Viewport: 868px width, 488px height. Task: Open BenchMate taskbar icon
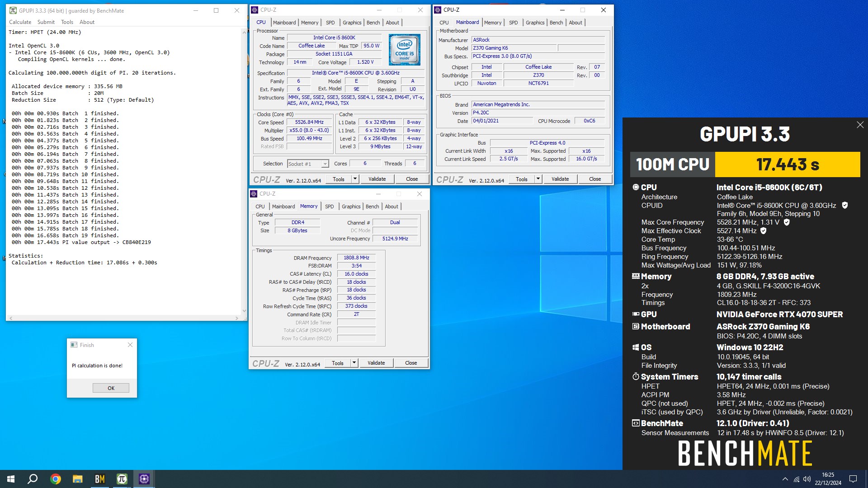(99, 479)
